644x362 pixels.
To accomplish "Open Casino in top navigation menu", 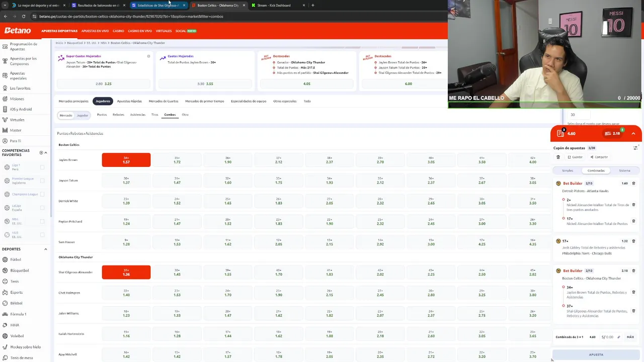I will (118, 31).
